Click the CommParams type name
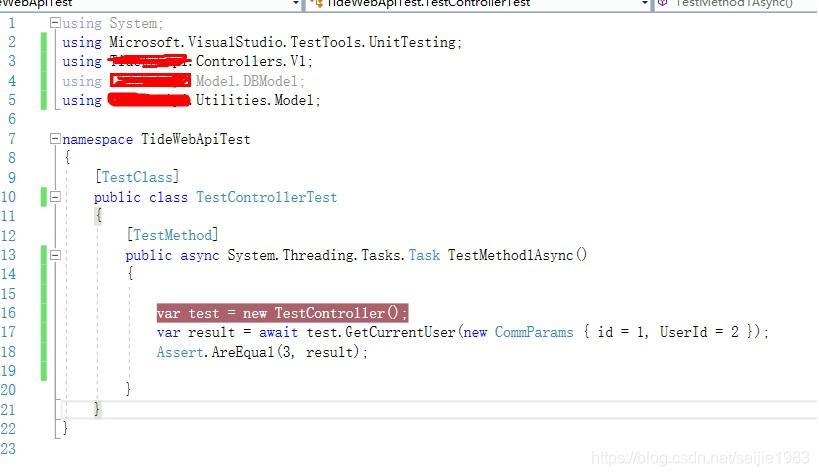This screenshot has width=819, height=476. click(x=534, y=332)
